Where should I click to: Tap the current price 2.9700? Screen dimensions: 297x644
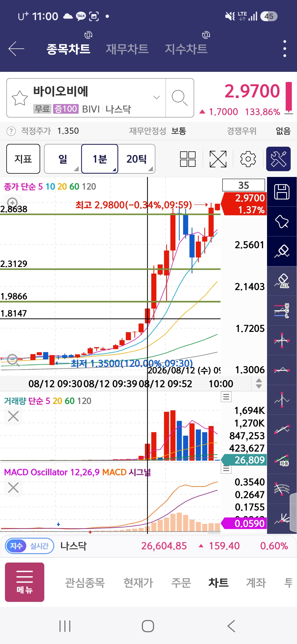[252, 91]
